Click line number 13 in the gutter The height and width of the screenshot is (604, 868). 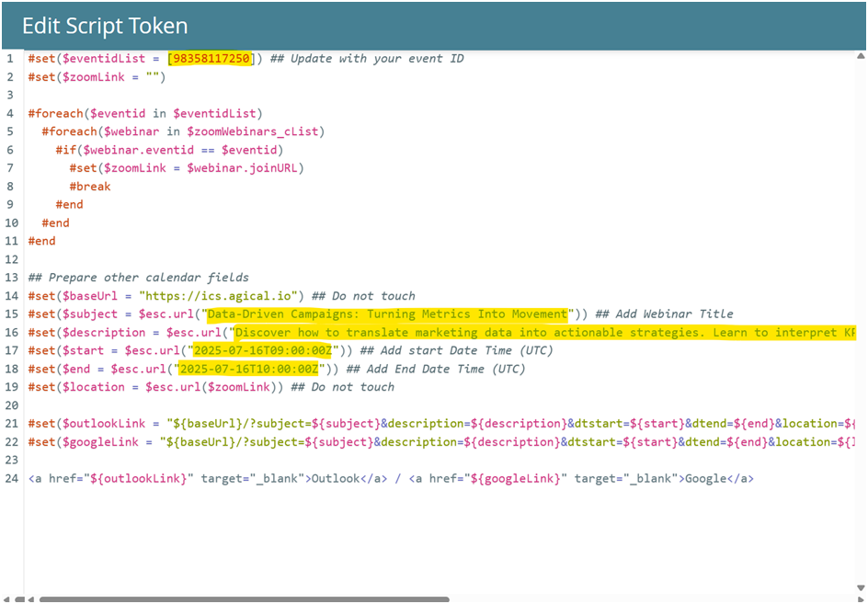click(12, 278)
